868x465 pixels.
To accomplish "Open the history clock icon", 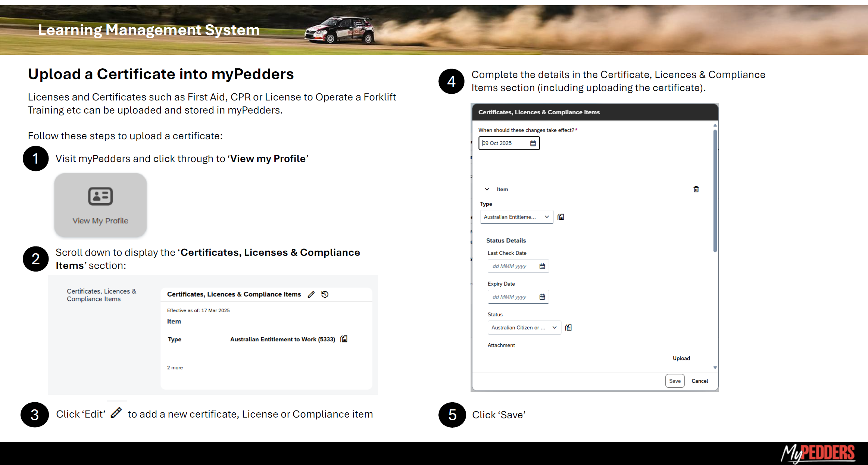I will coord(325,294).
